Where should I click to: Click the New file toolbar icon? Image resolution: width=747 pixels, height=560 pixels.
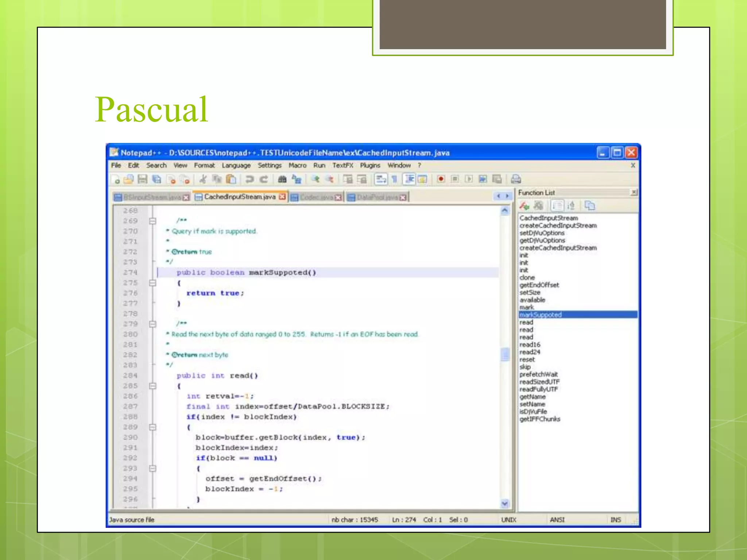pyautogui.click(x=116, y=179)
